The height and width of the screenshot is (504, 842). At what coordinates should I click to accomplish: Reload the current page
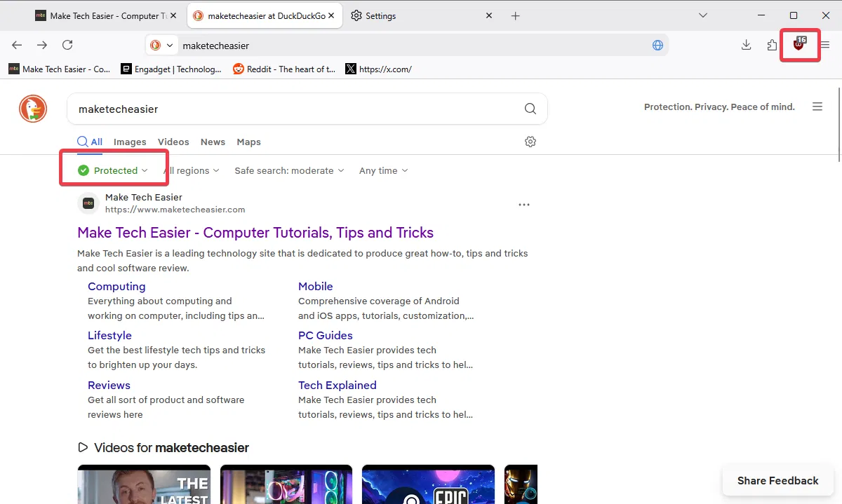pos(67,45)
